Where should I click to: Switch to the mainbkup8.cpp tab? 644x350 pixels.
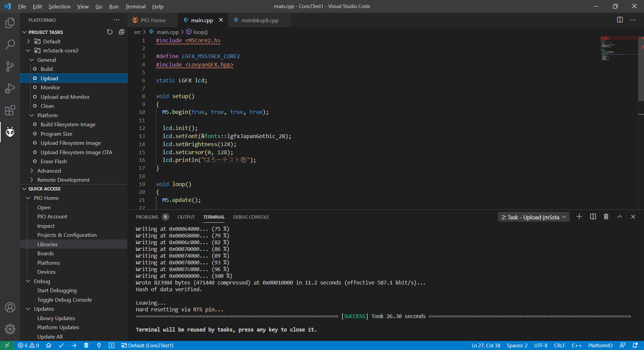point(260,20)
